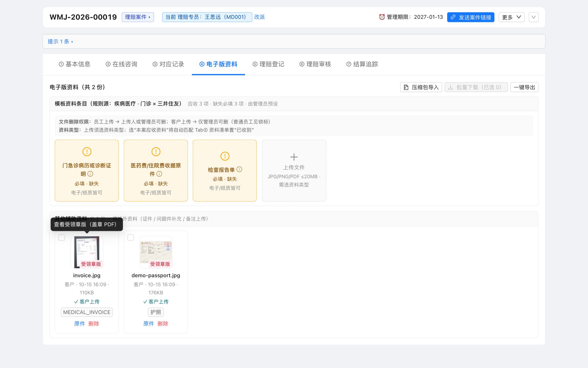Click 删除 under demo-passport.jpg
This screenshot has width=588, height=368.
(163, 324)
